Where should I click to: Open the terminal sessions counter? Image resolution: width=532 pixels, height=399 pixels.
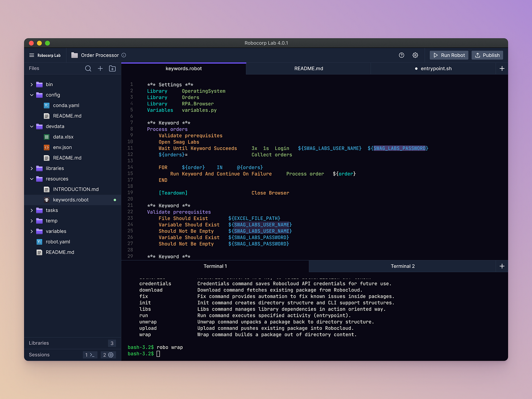(90, 355)
